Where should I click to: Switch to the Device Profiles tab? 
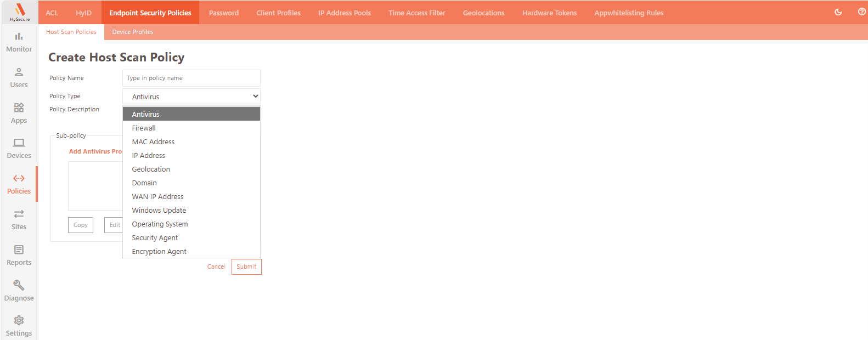tap(133, 32)
